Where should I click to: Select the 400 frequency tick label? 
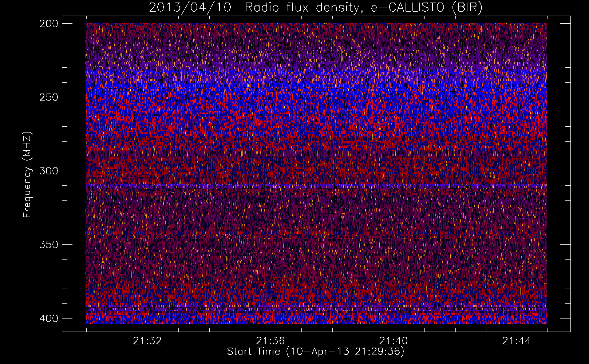pyautogui.click(x=48, y=318)
